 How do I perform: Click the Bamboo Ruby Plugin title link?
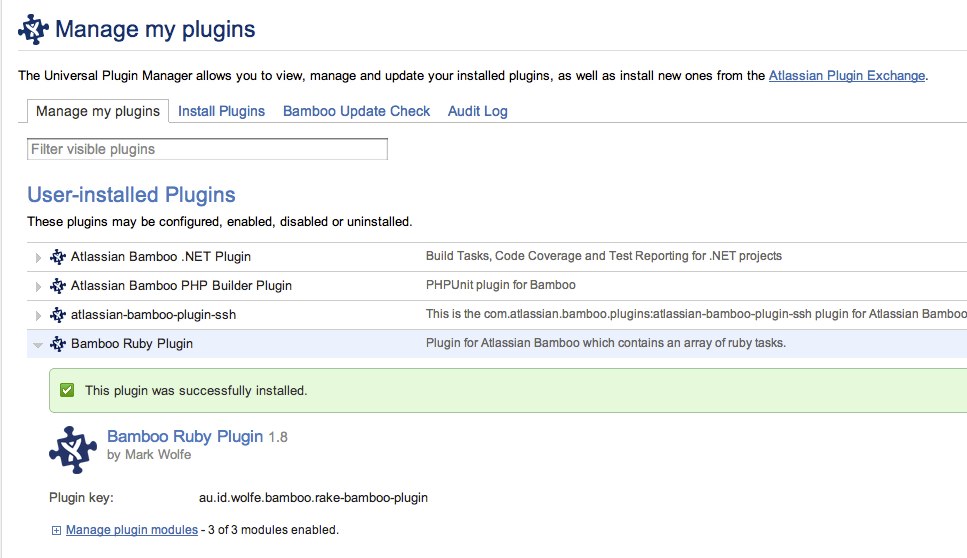[x=185, y=436]
